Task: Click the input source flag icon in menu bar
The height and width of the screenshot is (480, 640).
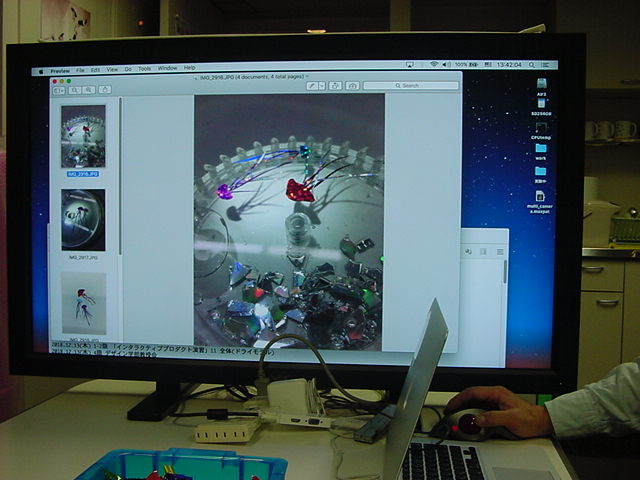Action: 488,64
